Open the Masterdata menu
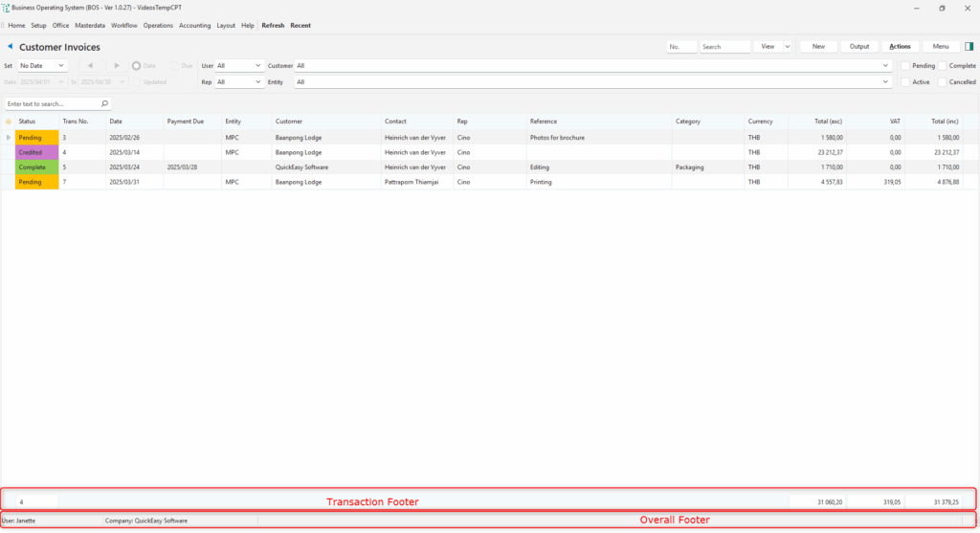 [90, 26]
